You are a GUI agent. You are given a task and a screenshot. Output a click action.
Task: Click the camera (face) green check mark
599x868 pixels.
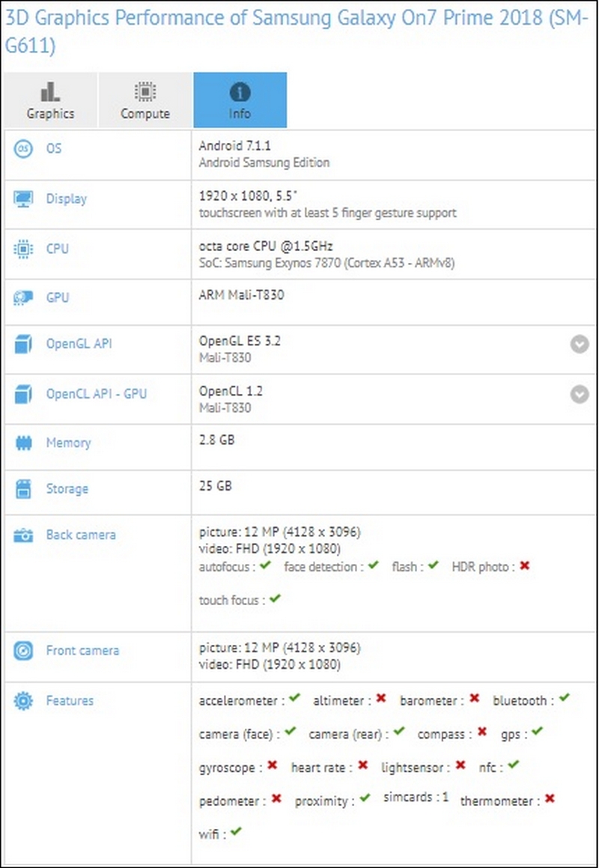(x=291, y=732)
